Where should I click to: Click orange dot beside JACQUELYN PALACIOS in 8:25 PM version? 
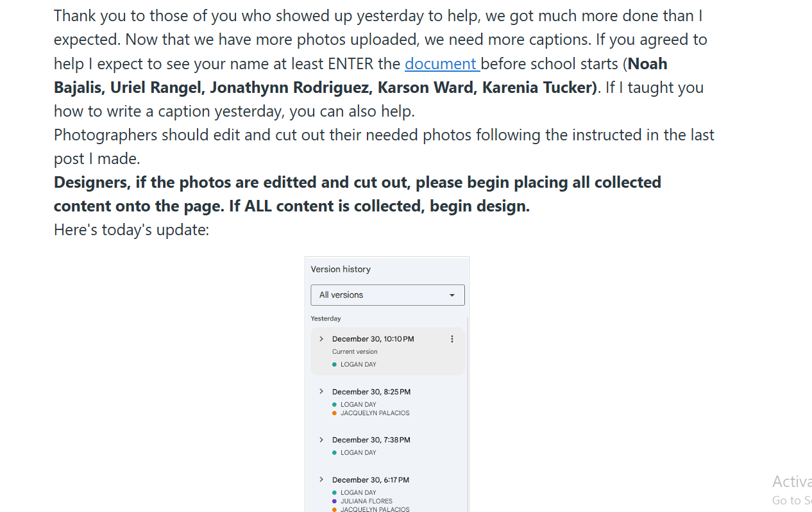[334, 413]
